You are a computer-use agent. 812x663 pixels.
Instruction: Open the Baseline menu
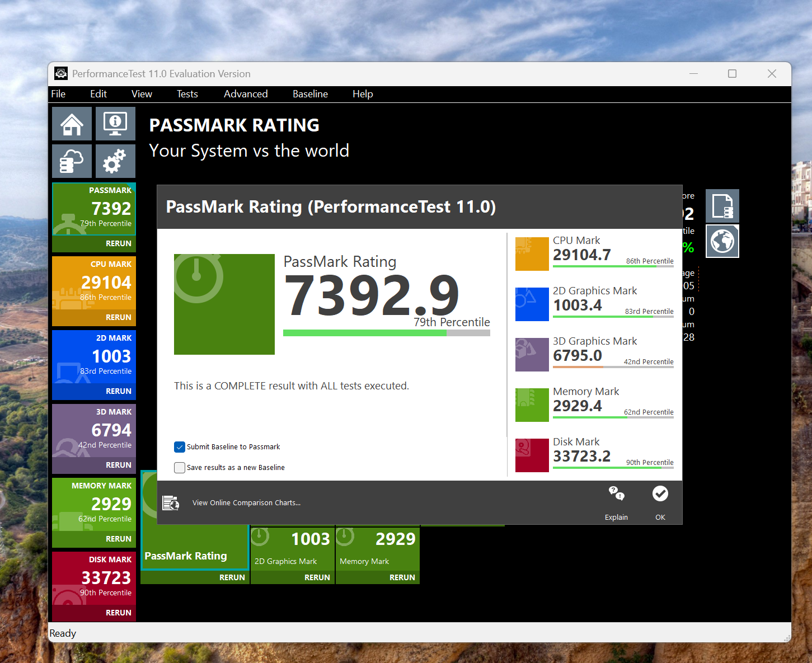[310, 94]
